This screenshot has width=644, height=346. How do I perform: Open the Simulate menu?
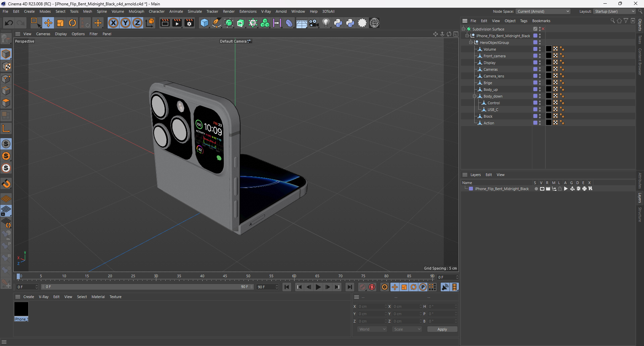tap(195, 11)
